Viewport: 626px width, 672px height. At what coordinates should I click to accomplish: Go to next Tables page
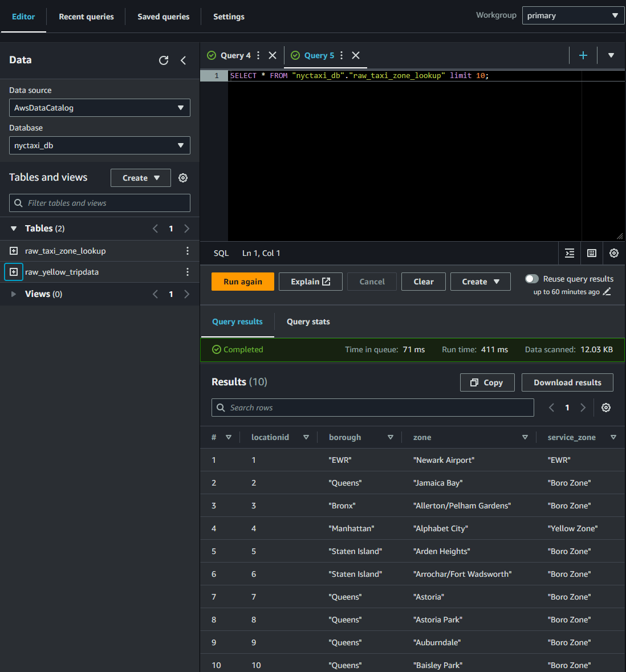point(186,229)
